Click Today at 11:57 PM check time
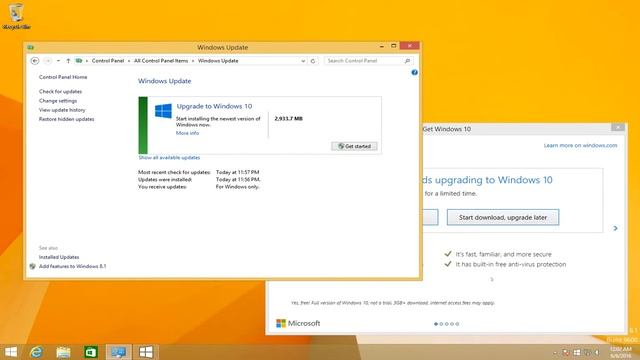Image resolution: width=640 pixels, height=360 pixels. (x=238, y=172)
